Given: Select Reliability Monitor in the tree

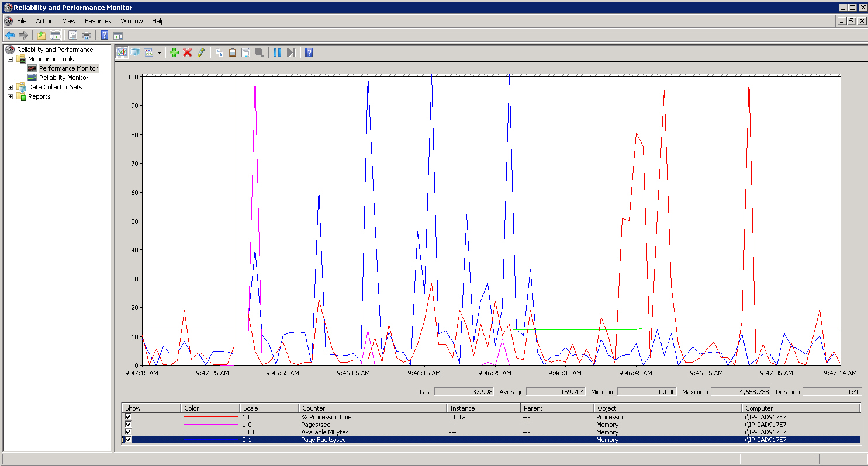Looking at the screenshot, I should click(x=63, y=78).
